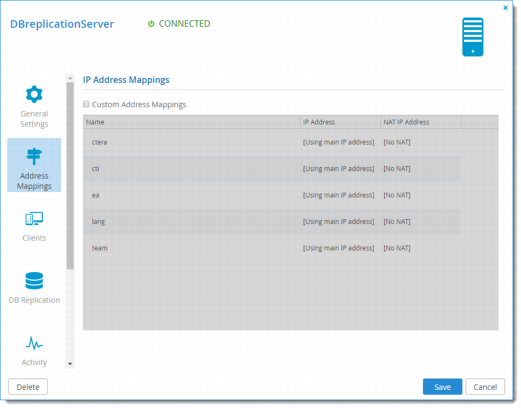Click the blue server icon

tap(472, 37)
